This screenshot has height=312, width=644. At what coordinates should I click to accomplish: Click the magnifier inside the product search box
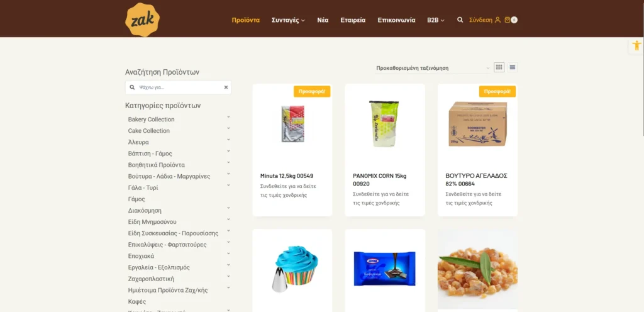point(132,87)
